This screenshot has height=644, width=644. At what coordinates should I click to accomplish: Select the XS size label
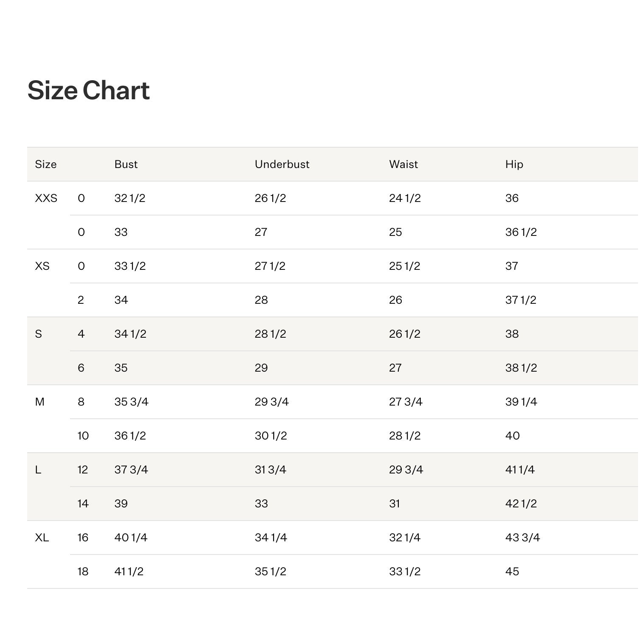(x=42, y=266)
